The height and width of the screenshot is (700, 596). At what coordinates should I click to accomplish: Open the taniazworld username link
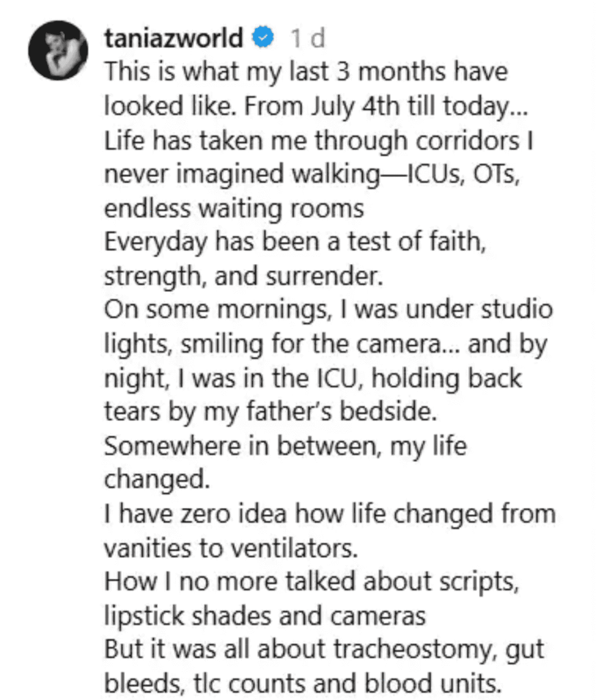tap(174, 38)
